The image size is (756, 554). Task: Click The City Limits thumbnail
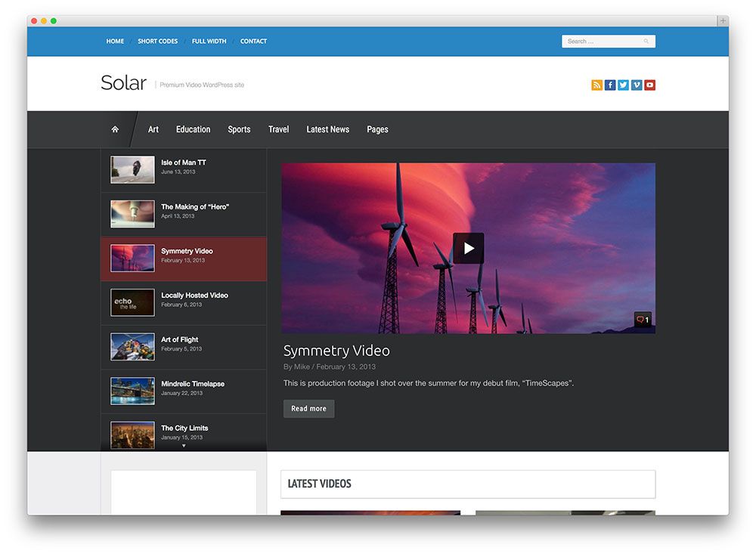pos(132,435)
